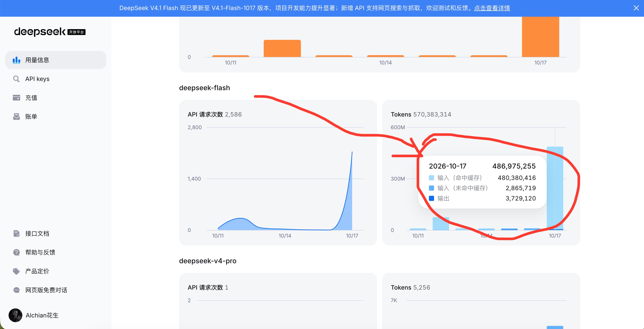Image resolution: width=644 pixels, height=329 pixels.
Task: Click the usage info bar chart icon
Action: (16, 60)
